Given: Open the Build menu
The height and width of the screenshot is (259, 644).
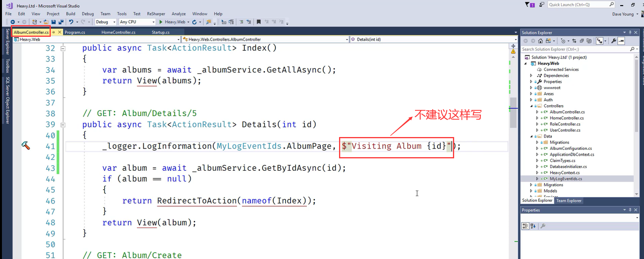Looking at the screenshot, I should [71, 14].
